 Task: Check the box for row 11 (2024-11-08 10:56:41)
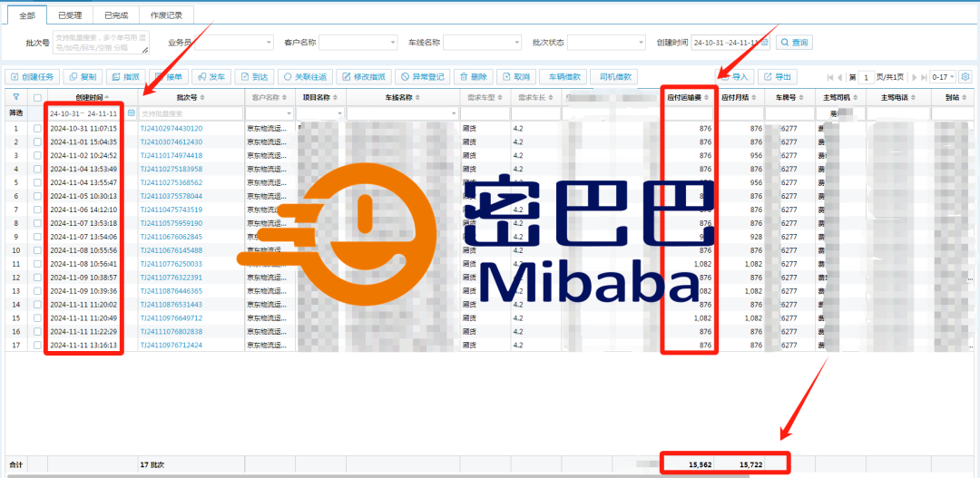37,264
